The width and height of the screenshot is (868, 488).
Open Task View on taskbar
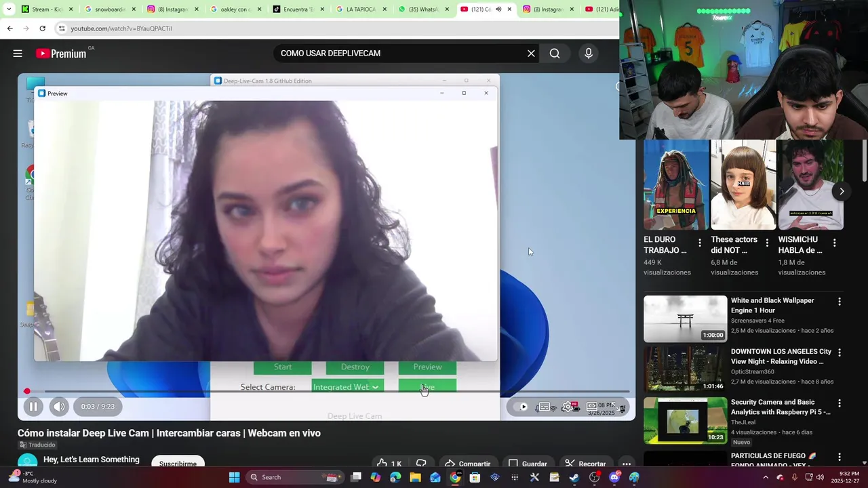(x=356, y=477)
